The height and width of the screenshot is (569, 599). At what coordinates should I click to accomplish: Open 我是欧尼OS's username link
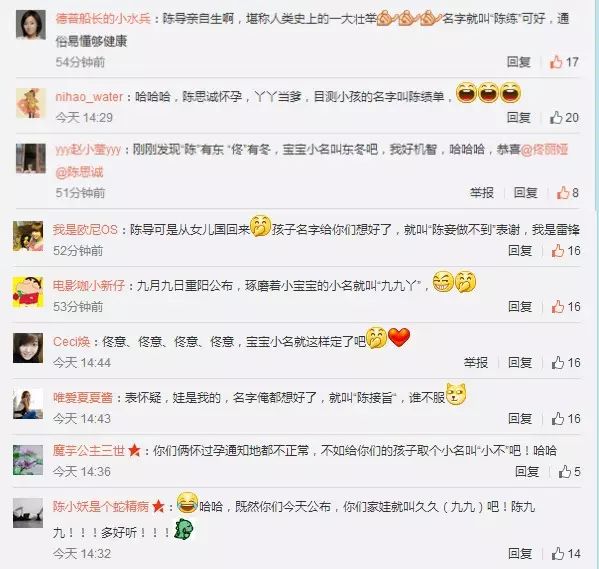pos(85,229)
